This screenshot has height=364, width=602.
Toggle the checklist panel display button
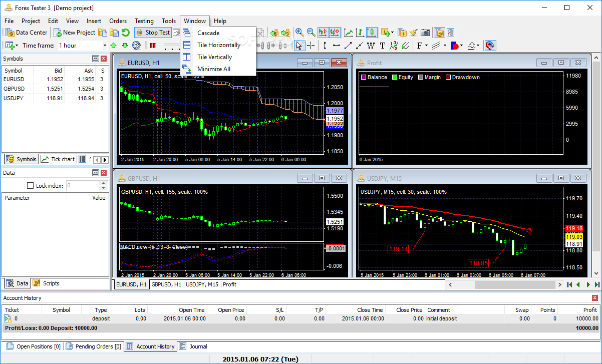[x=450, y=33]
